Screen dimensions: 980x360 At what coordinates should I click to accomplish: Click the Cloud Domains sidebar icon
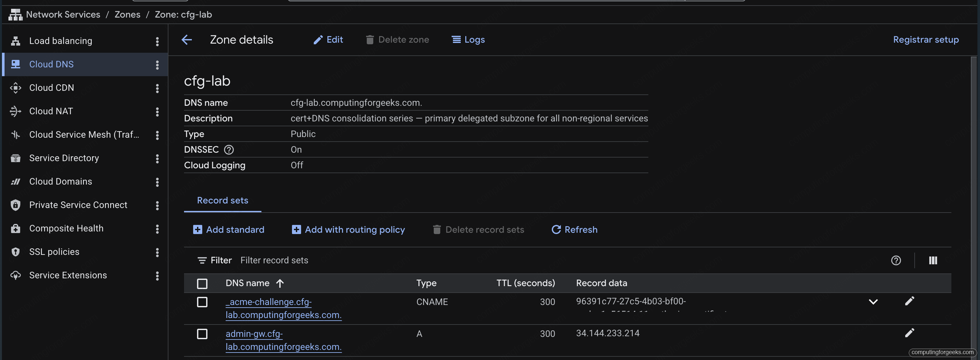[x=15, y=181]
